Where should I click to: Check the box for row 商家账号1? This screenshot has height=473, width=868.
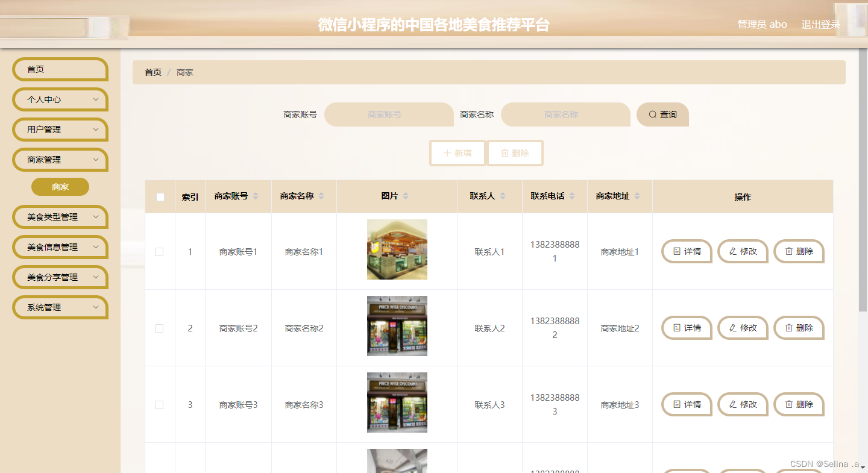tap(159, 252)
